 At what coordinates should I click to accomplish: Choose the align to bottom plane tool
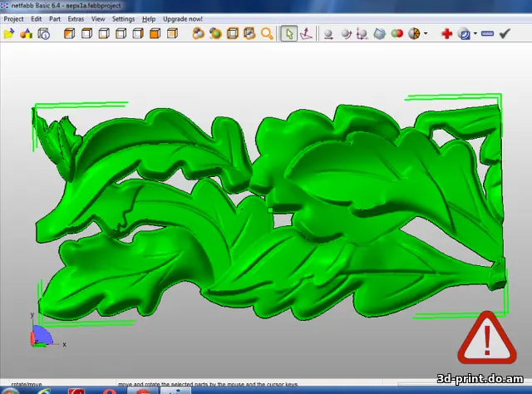click(x=306, y=33)
